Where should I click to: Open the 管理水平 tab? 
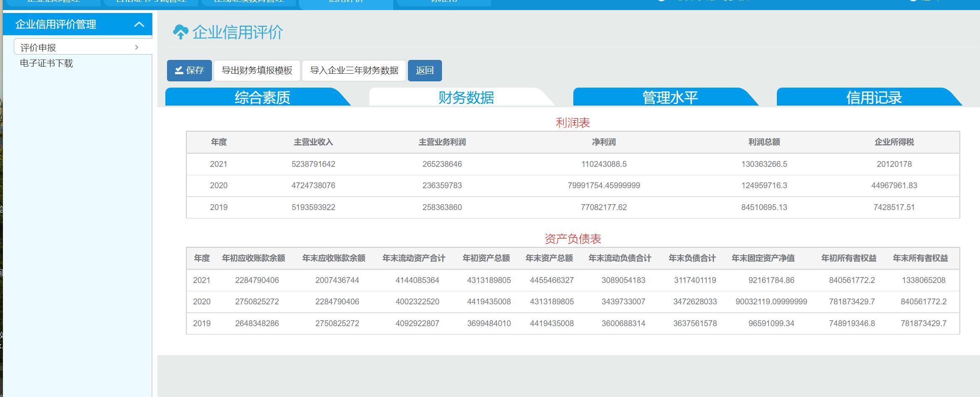pos(670,98)
